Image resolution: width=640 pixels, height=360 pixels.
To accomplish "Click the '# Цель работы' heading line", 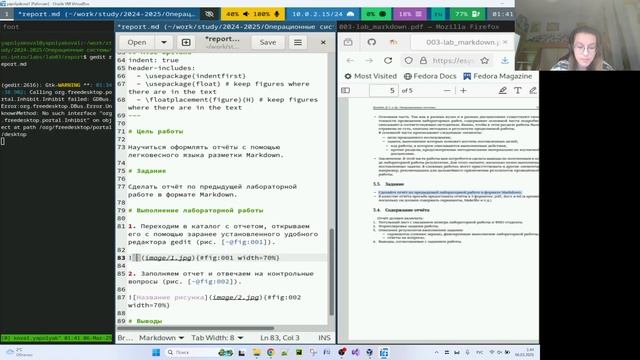I will click(156, 131).
